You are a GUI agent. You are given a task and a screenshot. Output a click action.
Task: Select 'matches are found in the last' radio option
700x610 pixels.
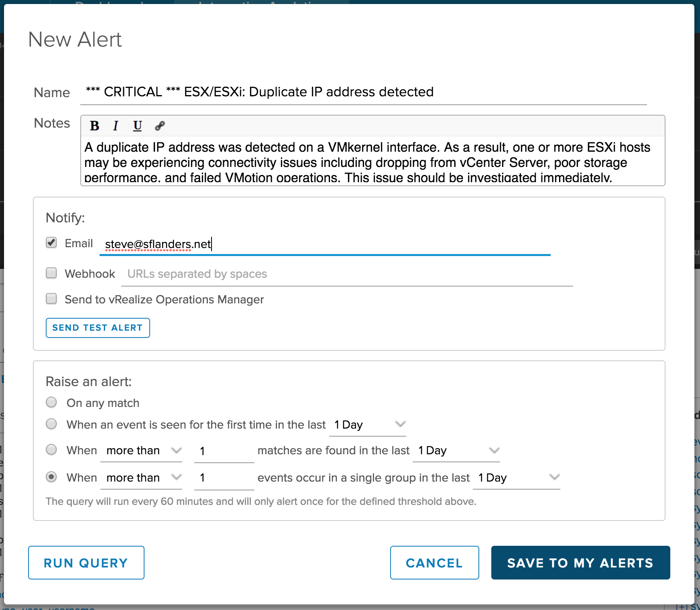tap(51, 450)
